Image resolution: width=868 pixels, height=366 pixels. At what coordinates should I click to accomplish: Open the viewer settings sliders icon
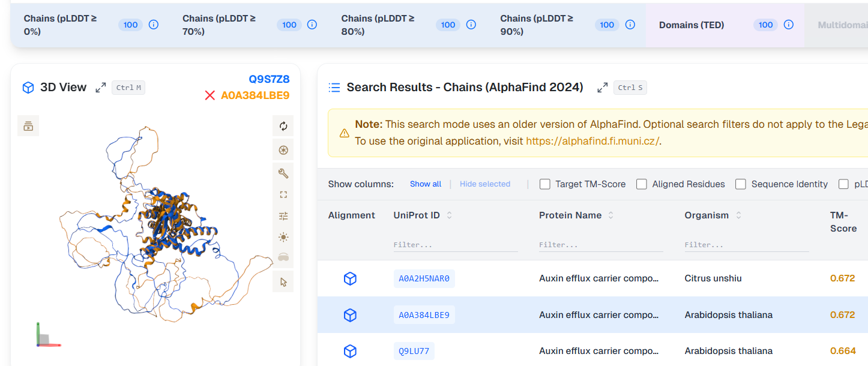pos(283,216)
